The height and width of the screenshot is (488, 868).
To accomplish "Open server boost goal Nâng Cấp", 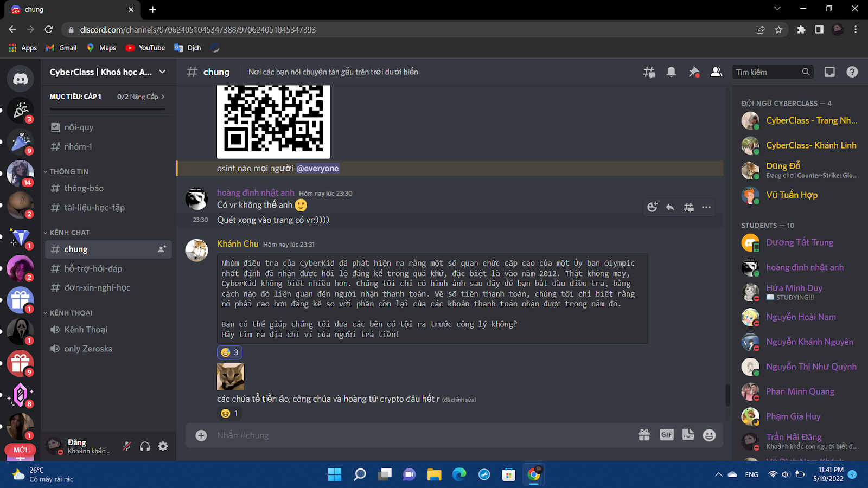I will 141,97.
